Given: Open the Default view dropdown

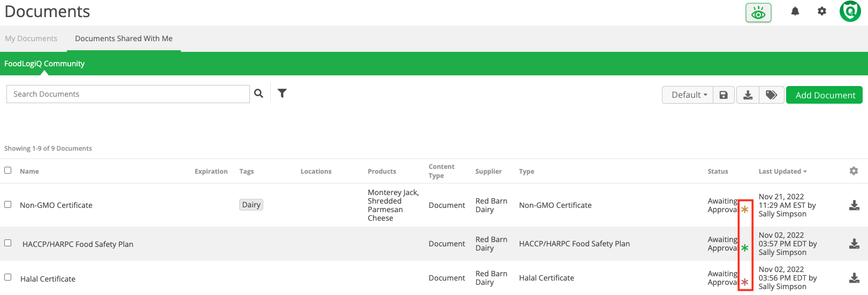Looking at the screenshot, I should coord(688,95).
